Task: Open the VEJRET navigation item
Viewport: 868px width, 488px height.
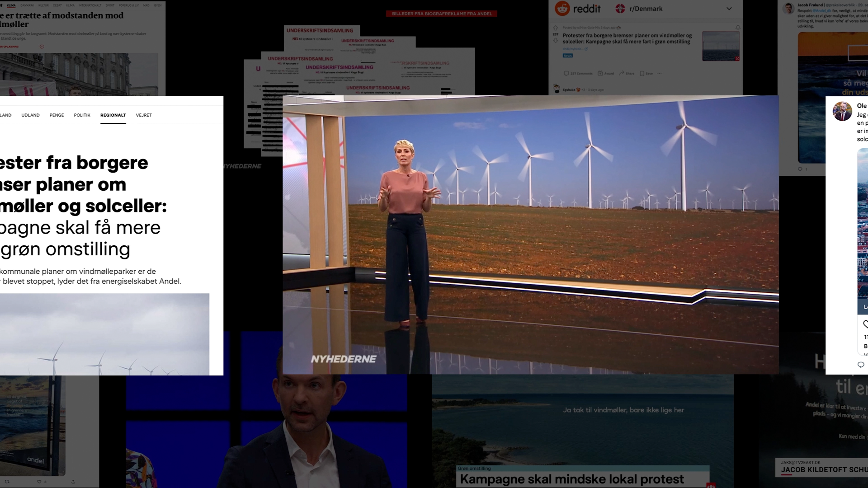Action: (x=144, y=115)
